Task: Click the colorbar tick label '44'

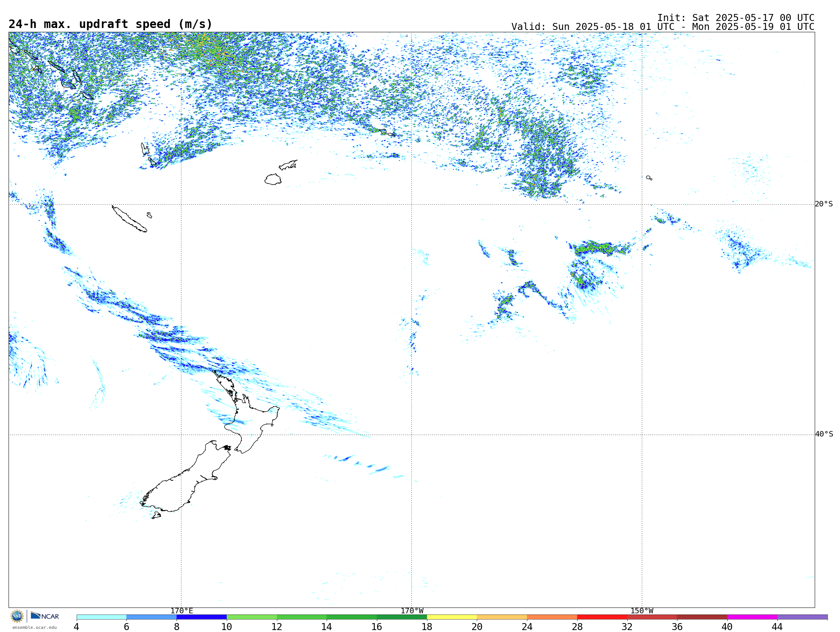Action: coord(777,627)
